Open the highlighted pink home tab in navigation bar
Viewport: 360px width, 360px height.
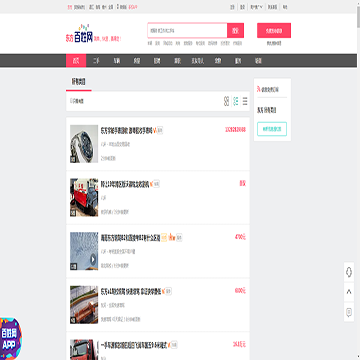pos(76,61)
